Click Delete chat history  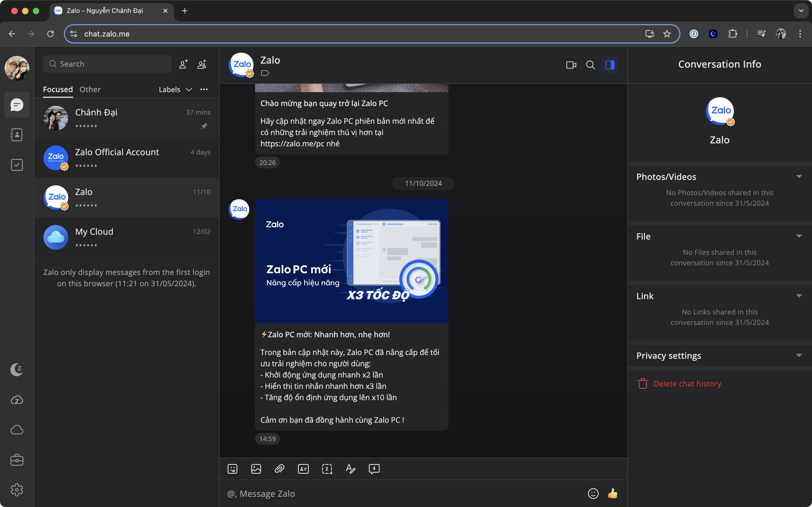click(679, 383)
